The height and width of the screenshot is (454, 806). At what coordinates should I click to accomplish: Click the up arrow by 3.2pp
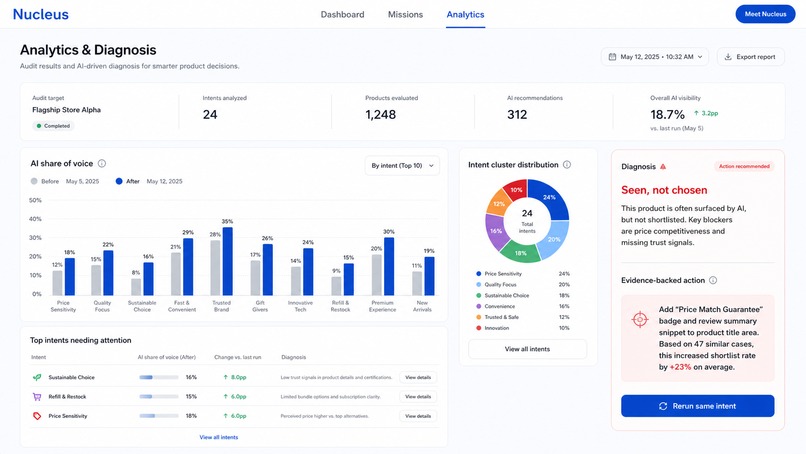click(x=696, y=113)
